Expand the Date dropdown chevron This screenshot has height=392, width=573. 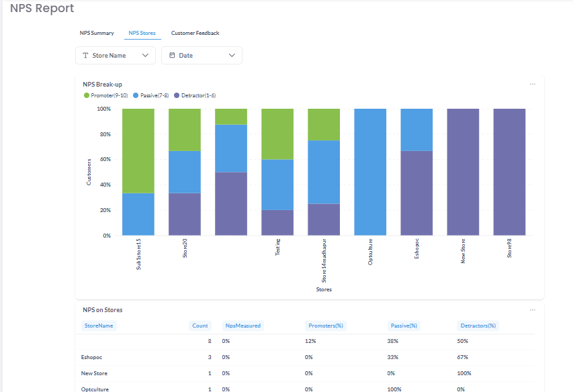coord(232,56)
